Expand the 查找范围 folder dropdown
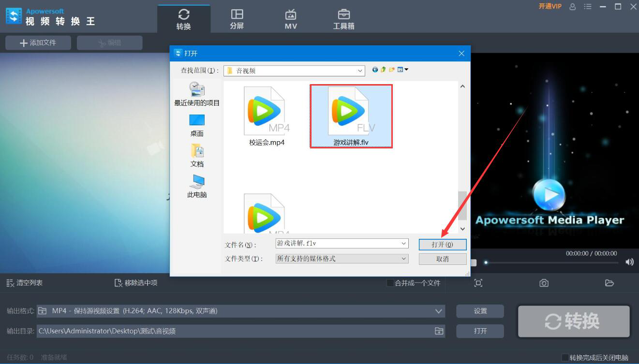 [360, 71]
